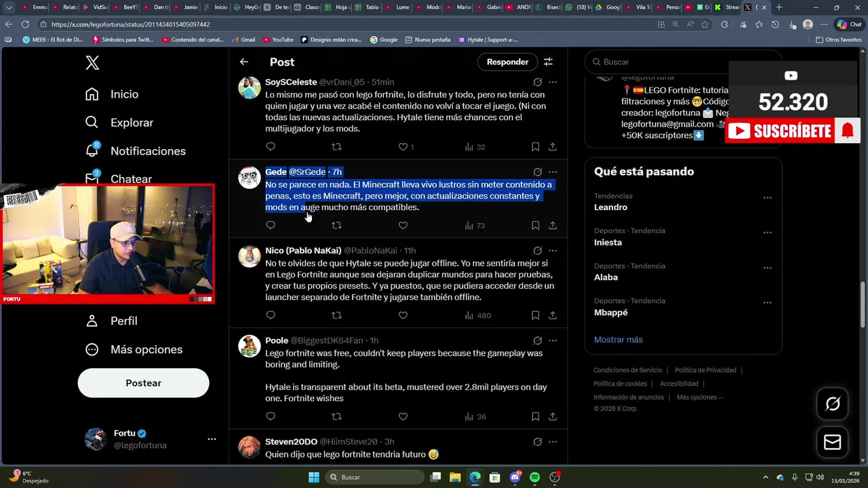This screenshot has height=488, width=868.
Task: Reply to Gede's post via comment icon
Action: tap(271, 225)
